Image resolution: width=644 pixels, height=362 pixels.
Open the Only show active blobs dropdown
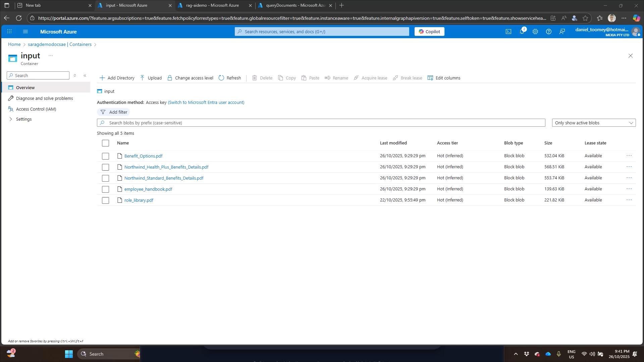[x=593, y=123]
